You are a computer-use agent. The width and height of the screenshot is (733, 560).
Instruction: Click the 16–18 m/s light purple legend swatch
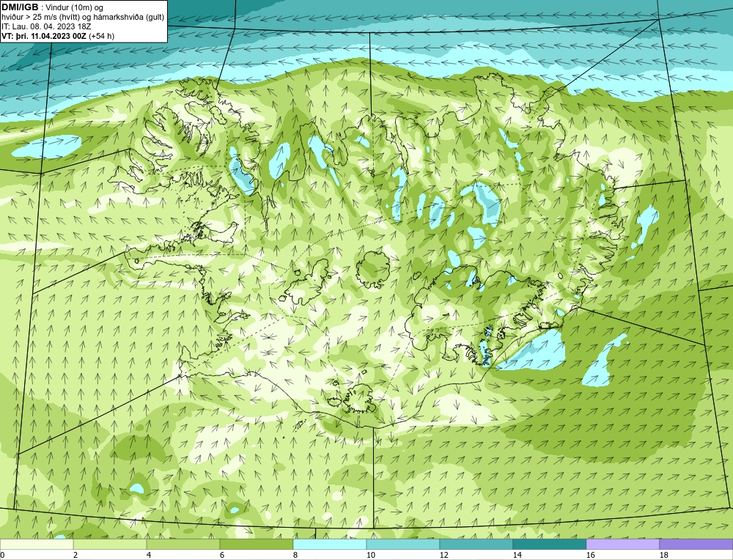(x=622, y=544)
